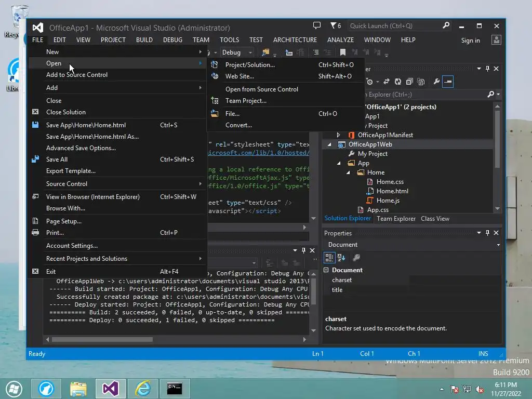Click the Quick Launch search magnifier icon

coord(446,25)
